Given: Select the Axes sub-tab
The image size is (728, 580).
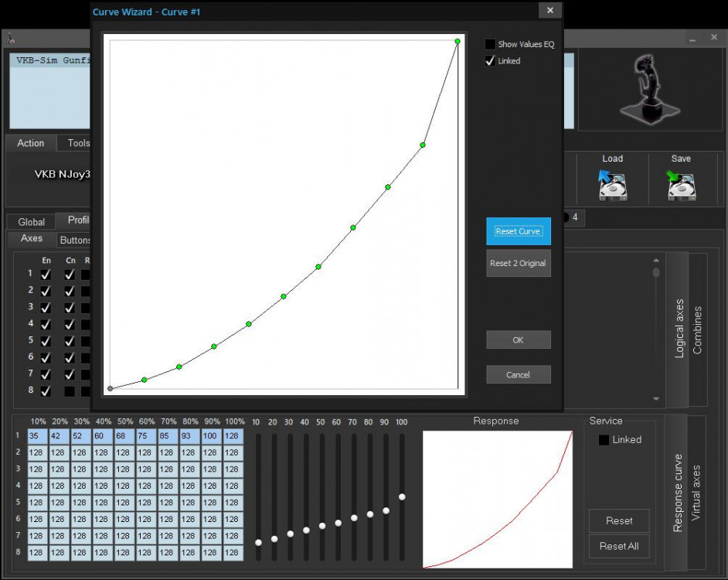Looking at the screenshot, I should tap(31, 238).
